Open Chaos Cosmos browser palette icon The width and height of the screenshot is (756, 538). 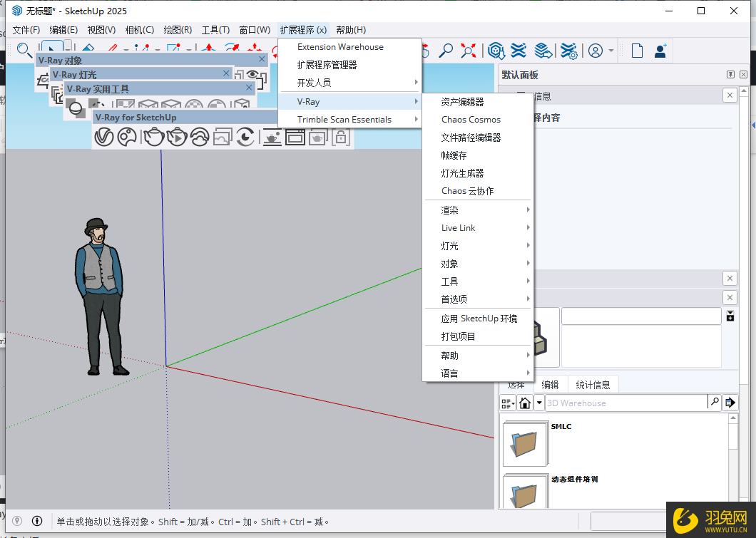click(x=127, y=137)
